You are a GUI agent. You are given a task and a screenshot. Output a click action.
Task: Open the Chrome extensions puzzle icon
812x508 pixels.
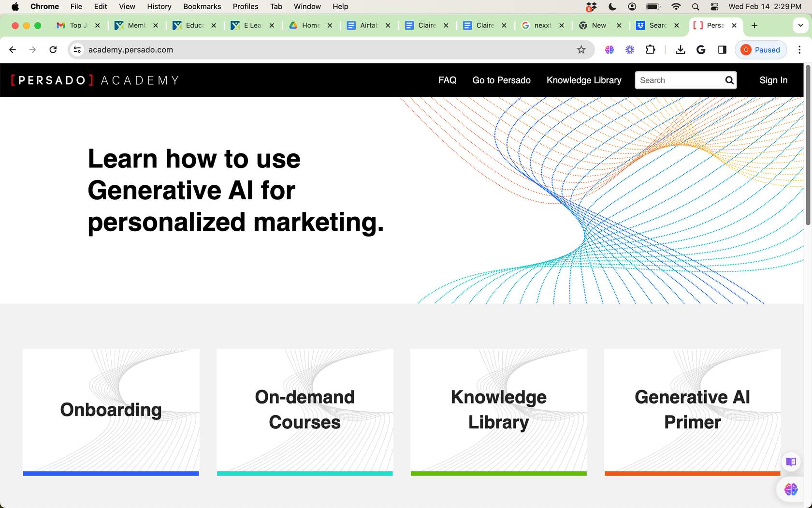(x=651, y=50)
